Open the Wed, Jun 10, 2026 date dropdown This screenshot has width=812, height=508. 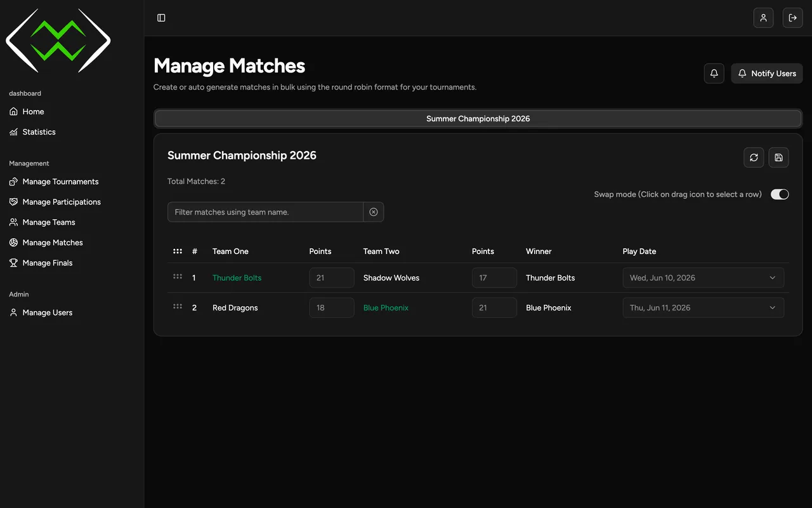[704, 277]
